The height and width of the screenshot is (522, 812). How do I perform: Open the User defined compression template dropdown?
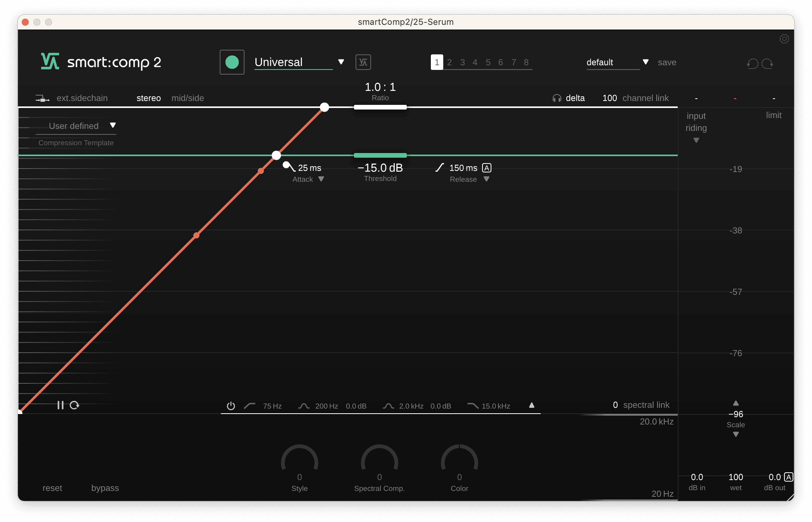click(x=76, y=126)
